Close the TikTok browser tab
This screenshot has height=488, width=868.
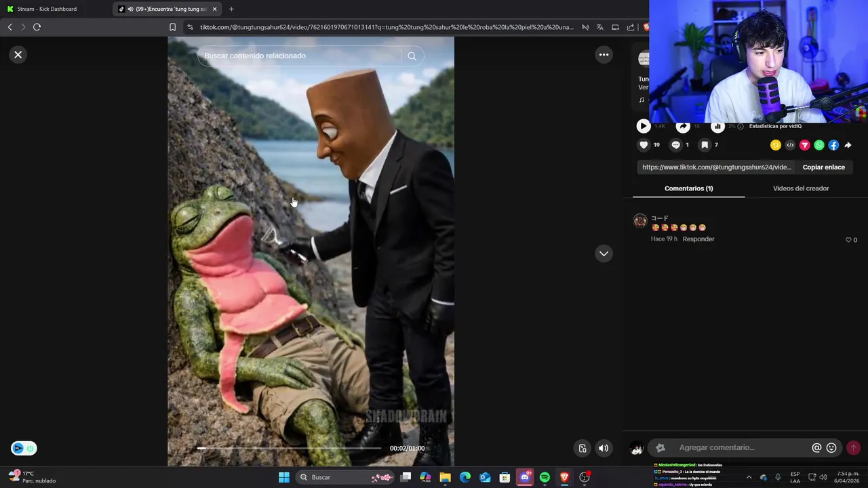[x=215, y=9]
